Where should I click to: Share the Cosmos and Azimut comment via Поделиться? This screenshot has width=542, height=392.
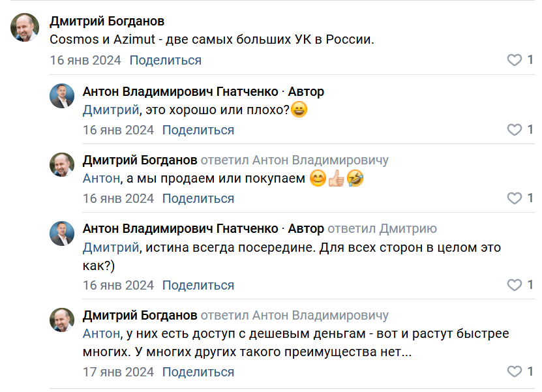(x=165, y=60)
